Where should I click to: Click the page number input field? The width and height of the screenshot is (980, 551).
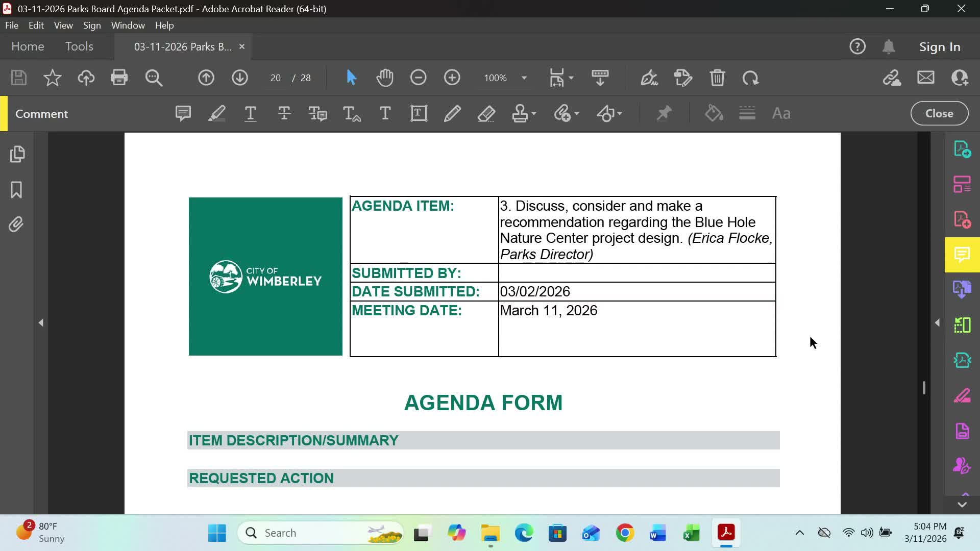point(276,78)
